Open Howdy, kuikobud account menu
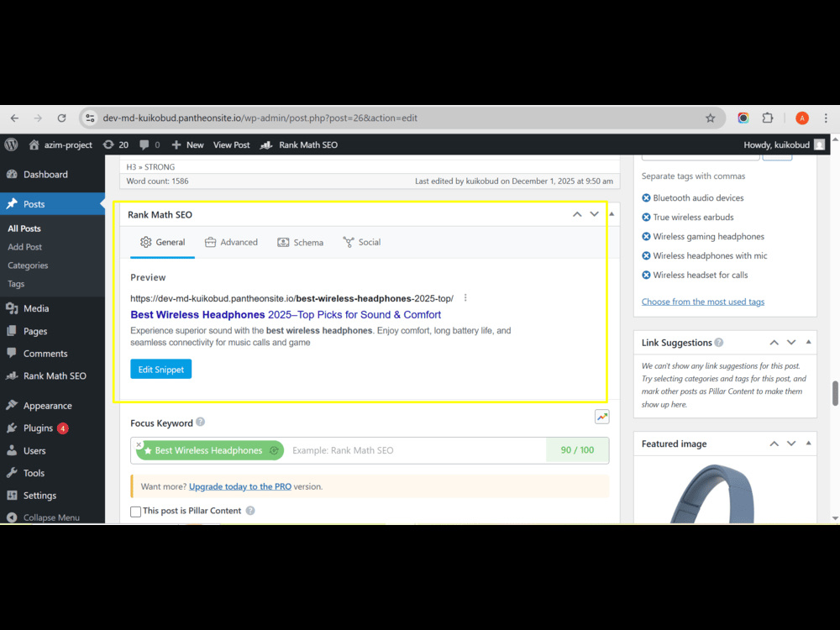Screen dimensions: 840x630 click(785, 144)
